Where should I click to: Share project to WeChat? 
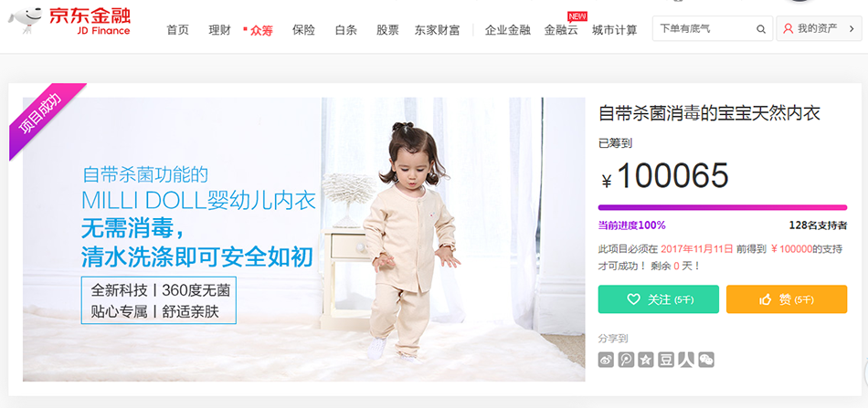click(x=705, y=360)
